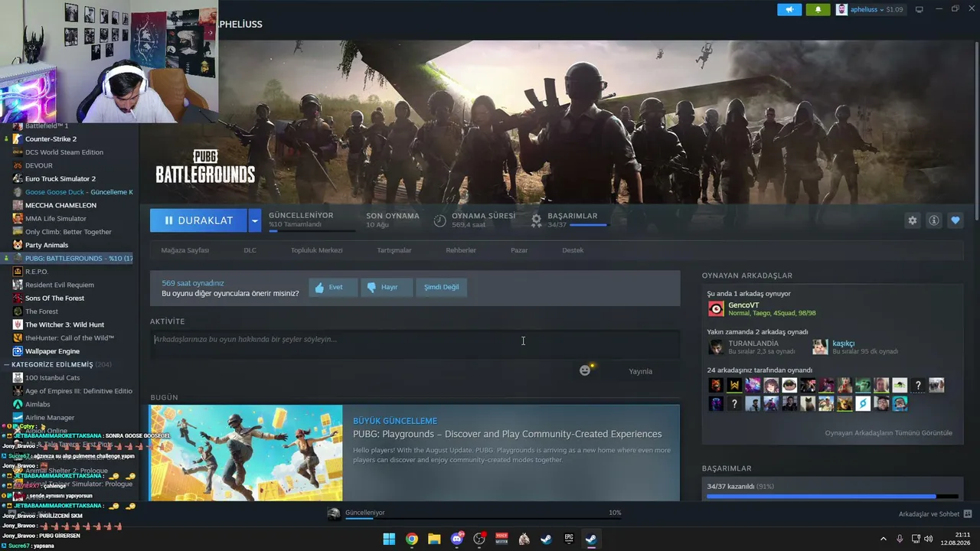980x551 pixels.
Task: Switch to the DLC tab
Action: coord(250,250)
